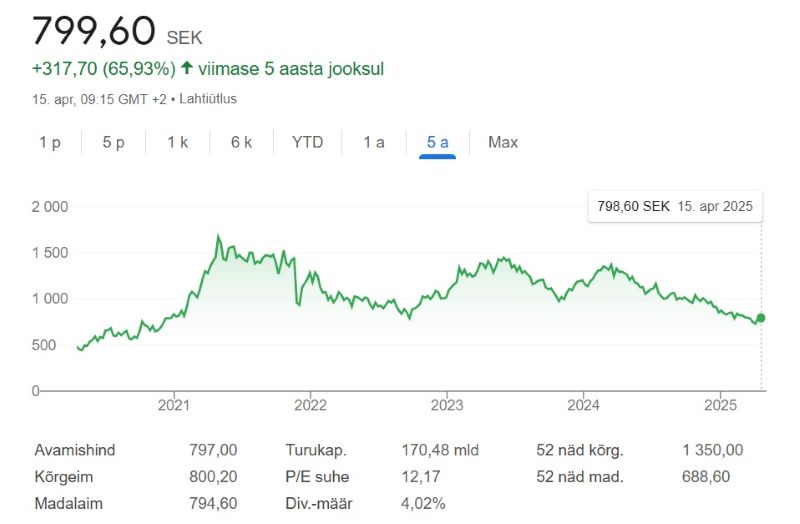800x524 pixels.
Task: Click the Lahtiütlus disclaimer link
Action: click(x=209, y=99)
